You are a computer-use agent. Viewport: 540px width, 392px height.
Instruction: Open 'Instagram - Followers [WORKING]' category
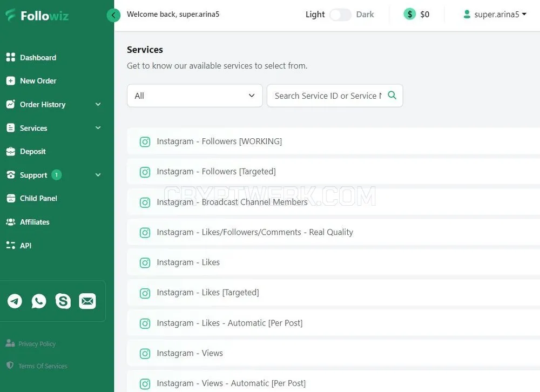[333, 141]
